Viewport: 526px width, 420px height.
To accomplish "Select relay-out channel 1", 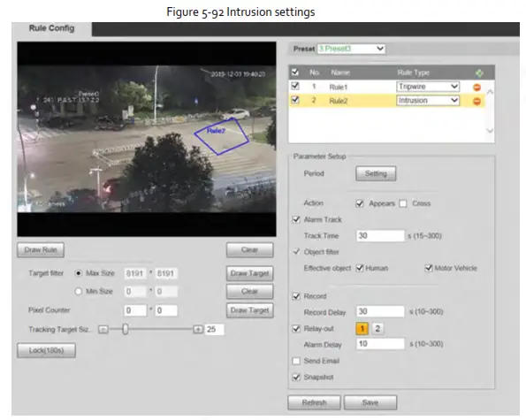I will 362,329.
